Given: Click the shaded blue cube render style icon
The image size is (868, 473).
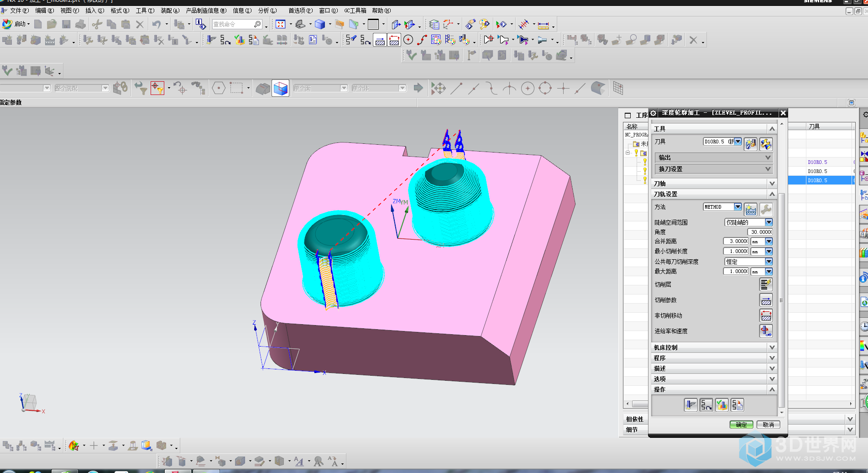Looking at the screenshot, I should pos(320,24).
